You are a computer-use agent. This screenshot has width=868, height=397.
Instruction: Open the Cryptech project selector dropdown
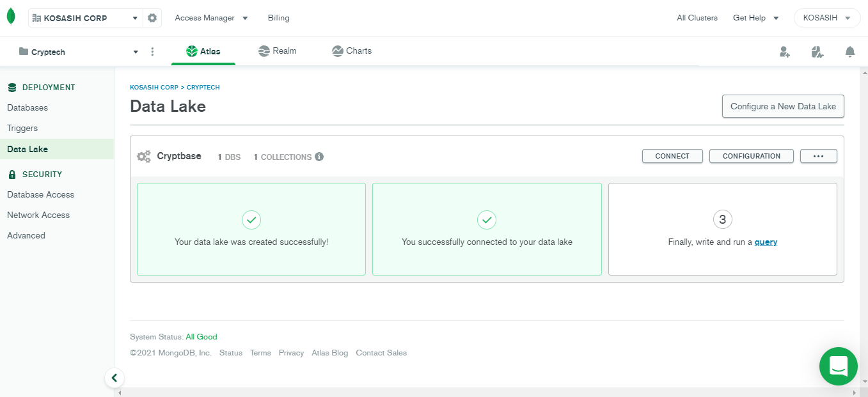(79, 52)
